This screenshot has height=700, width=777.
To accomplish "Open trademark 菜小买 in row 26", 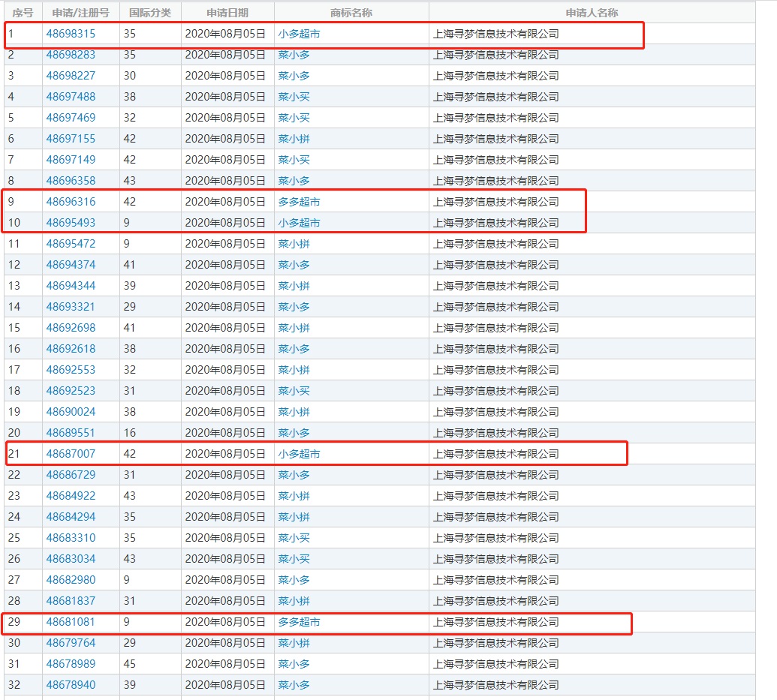I will coord(294,559).
